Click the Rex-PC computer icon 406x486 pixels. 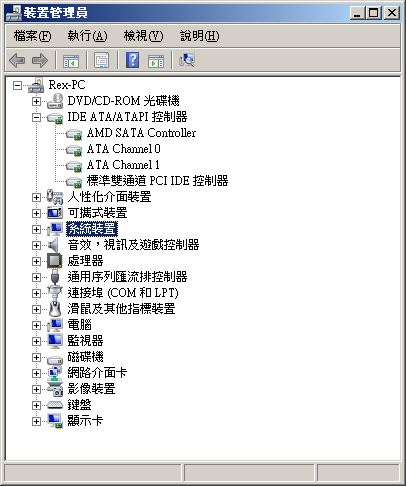click(36, 85)
